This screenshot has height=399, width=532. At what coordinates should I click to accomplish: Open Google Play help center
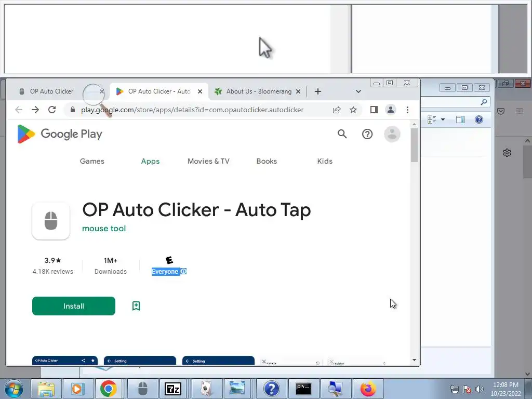(367, 134)
